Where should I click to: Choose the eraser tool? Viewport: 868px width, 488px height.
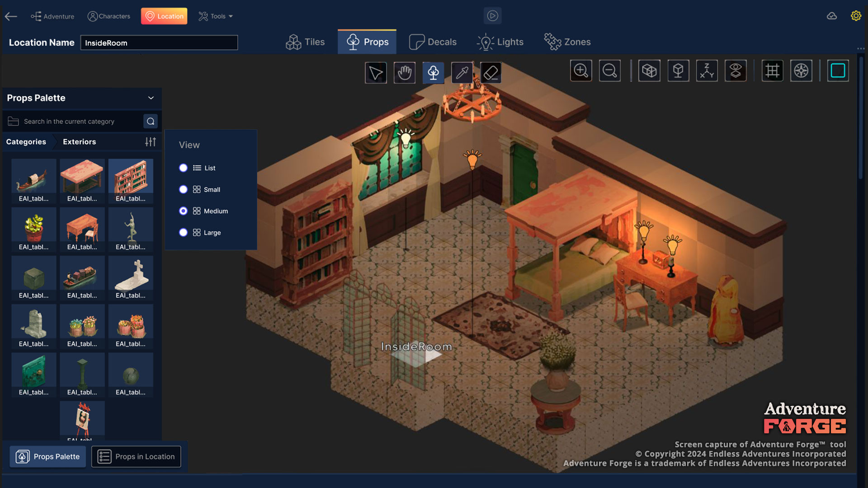491,72
